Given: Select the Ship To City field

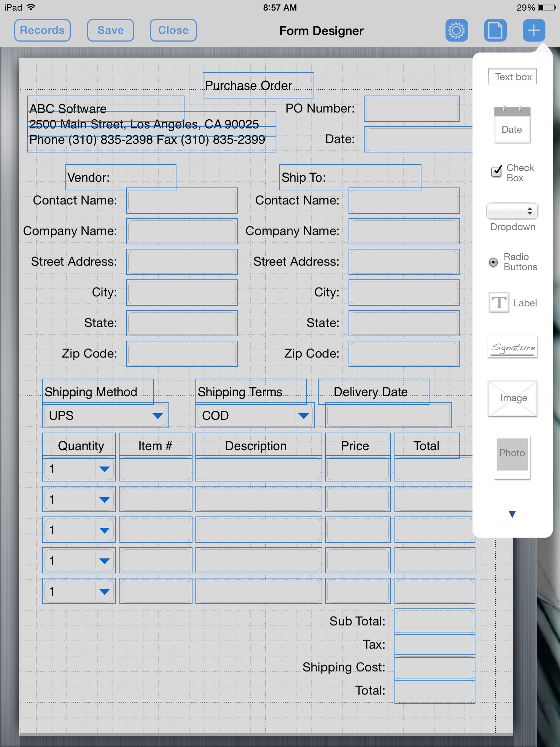Looking at the screenshot, I should click(404, 293).
